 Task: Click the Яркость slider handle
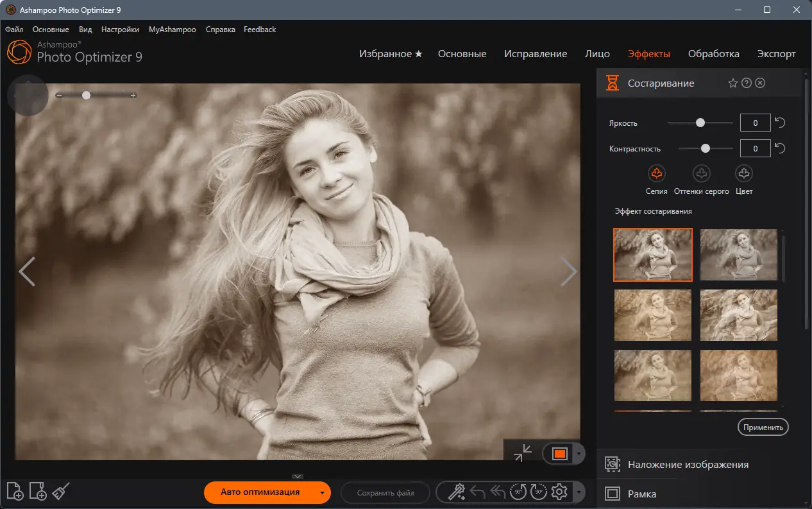click(x=700, y=123)
